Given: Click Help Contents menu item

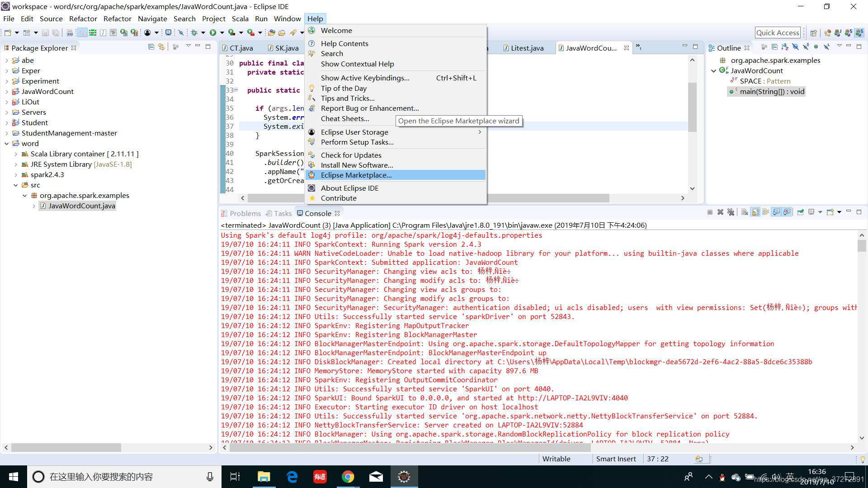Looking at the screenshot, I should click(x=396, y=44).
